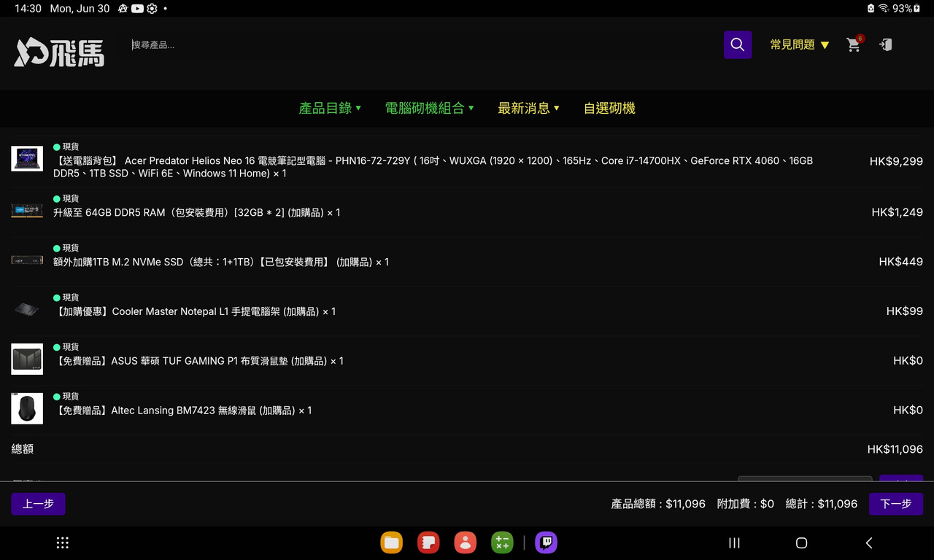Click the Acer Predator Helios Neo 16 title
The width and height of the screenshot is (934, 560).
tap(433, 167)
